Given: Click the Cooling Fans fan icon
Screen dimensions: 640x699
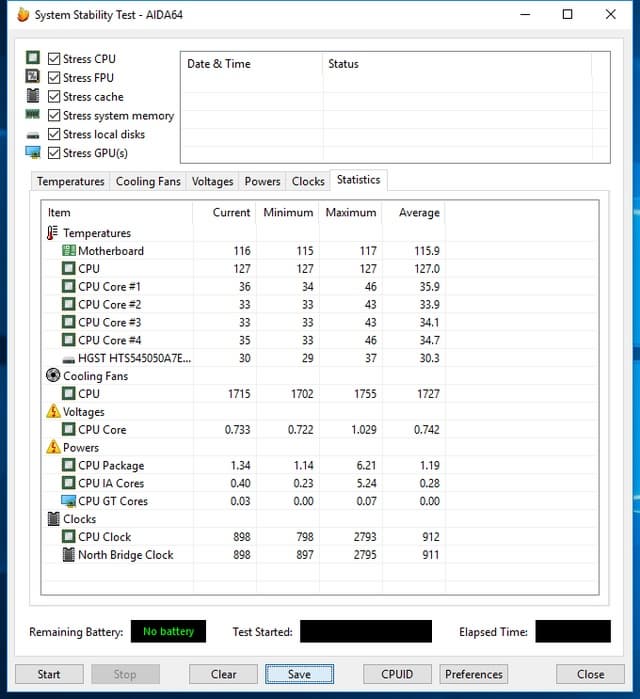Looking at the screenshot, I should click(53, 375).
